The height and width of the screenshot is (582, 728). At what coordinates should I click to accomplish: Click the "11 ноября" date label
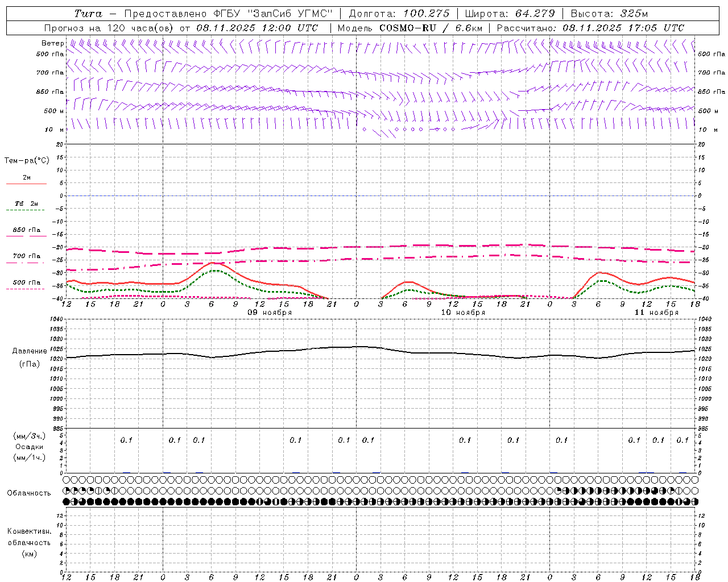656,313
